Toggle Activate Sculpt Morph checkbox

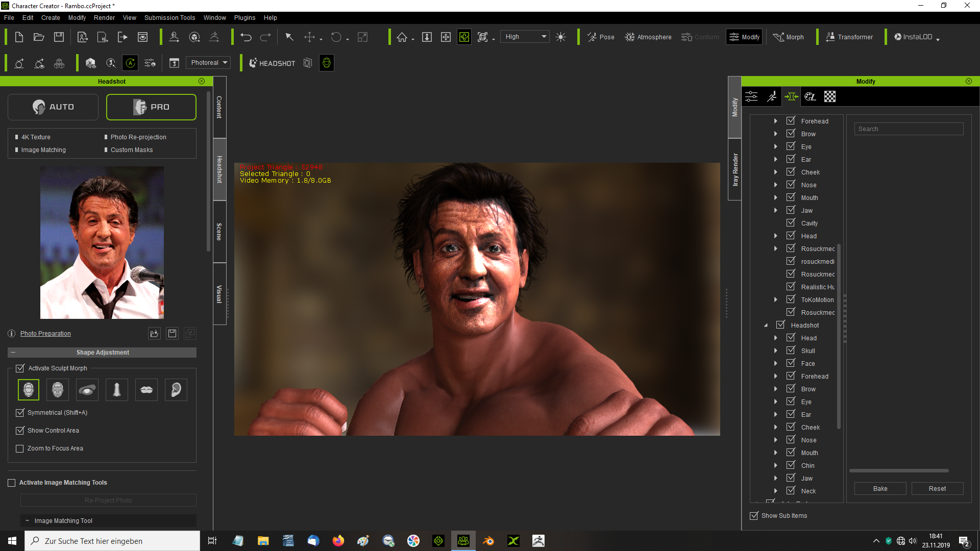[20, 368]
